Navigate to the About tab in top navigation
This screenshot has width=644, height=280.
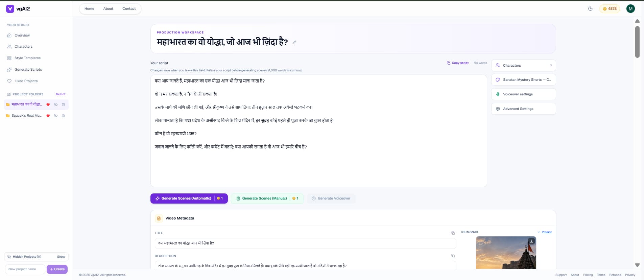pos(108,9)
